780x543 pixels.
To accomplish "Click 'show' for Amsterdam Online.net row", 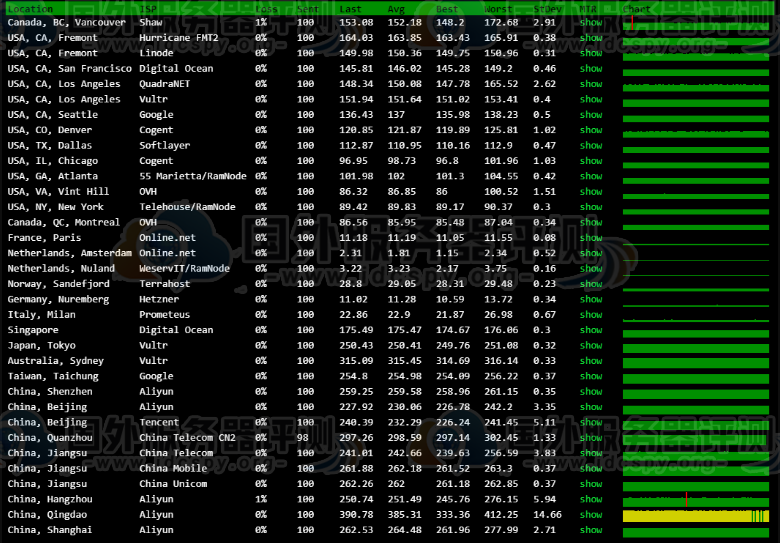I will coord(590,253).
